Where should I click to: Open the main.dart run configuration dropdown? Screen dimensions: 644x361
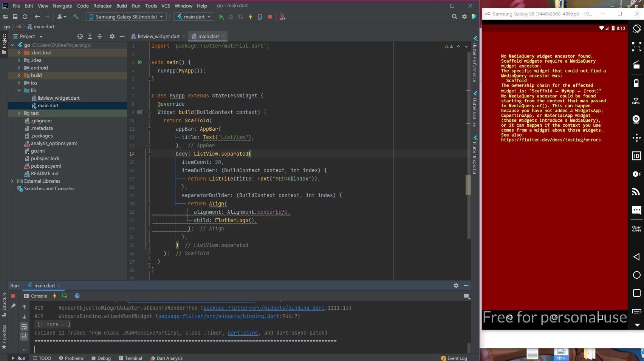click(x=194, y=17)
